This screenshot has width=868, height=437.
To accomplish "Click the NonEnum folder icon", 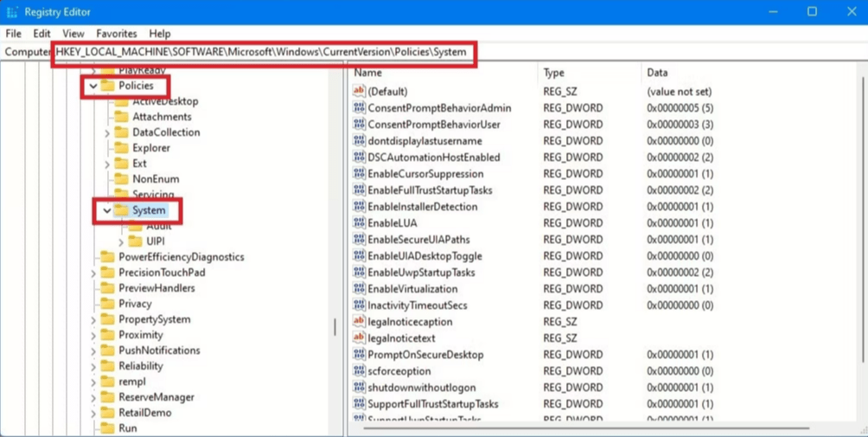I will tap(121, 179).
